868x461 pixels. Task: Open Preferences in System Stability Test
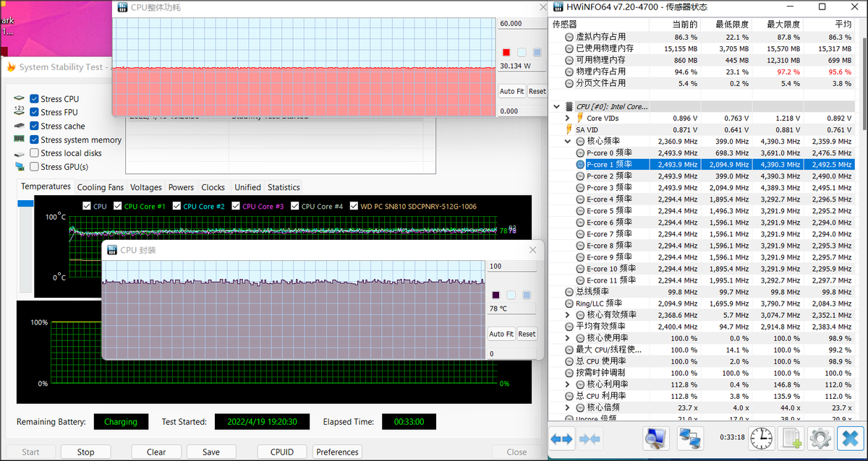click(337, 452)
